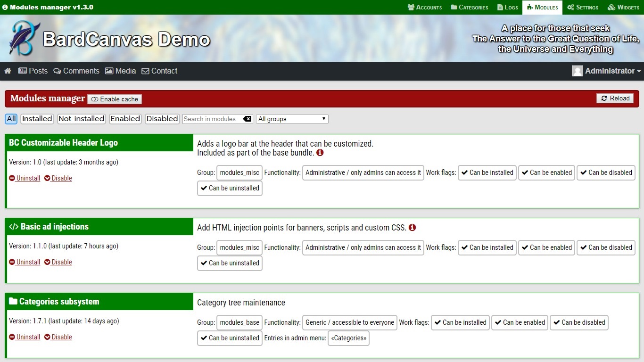The height and width of the screenshot is (362, 644).
Task: Reload the modules list
Action: pyautogui.click(x=615, y=98)
